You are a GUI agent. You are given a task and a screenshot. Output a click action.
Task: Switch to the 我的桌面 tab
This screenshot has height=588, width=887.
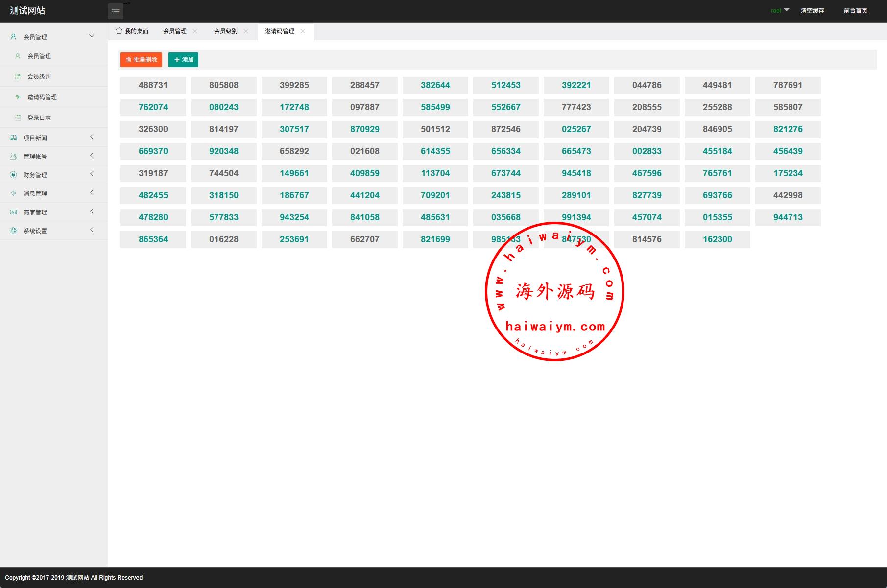tap(132, 31)
